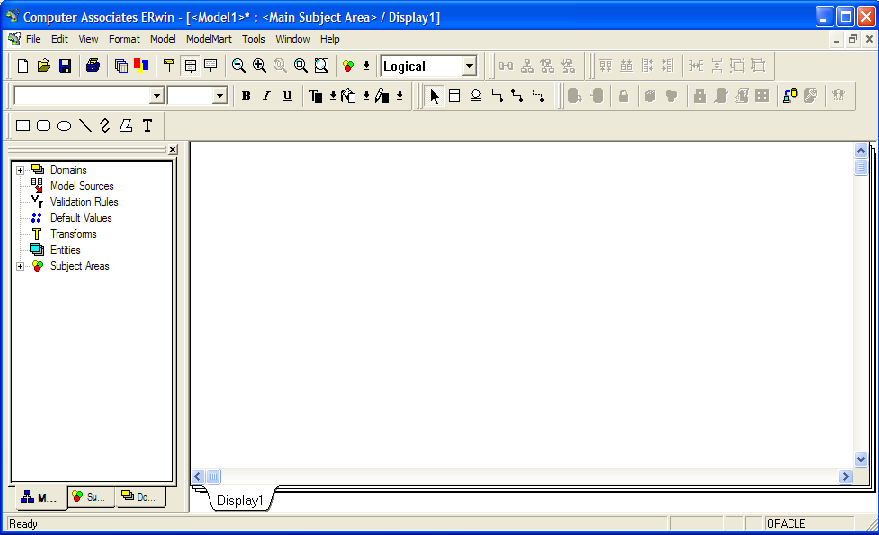Click the red-yellow-blue color blocks icon

(141, 66)
